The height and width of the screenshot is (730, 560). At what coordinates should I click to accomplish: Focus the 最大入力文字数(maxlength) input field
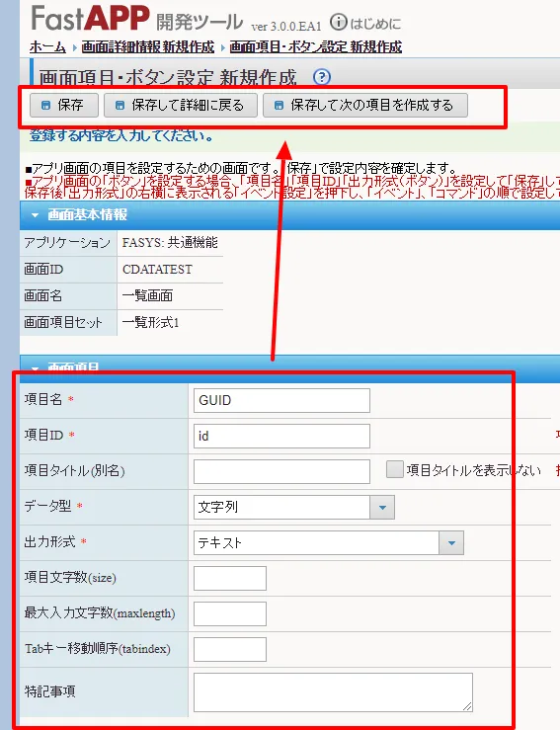click(230, 613)
